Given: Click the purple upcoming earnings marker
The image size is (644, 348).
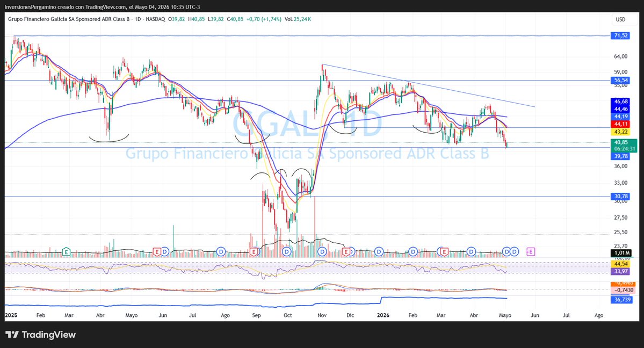Looking at the screenshot, I should point(531,251).
